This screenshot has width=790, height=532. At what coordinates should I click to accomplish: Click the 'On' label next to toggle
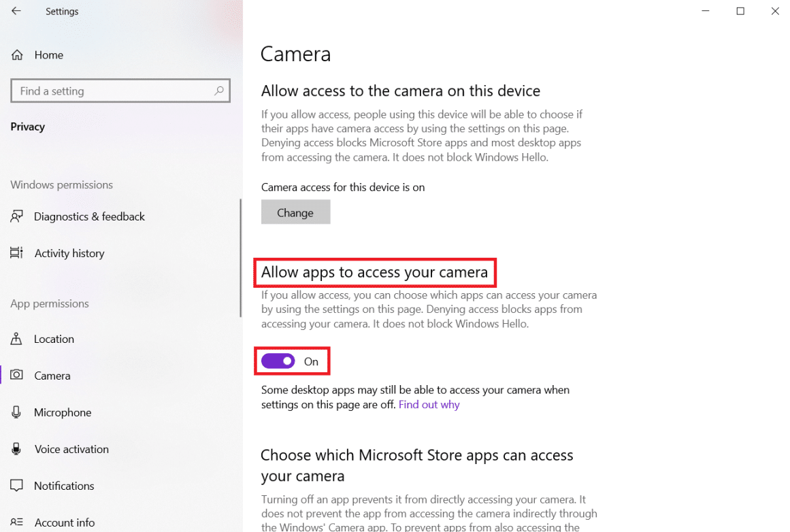(x=312, y=362)
